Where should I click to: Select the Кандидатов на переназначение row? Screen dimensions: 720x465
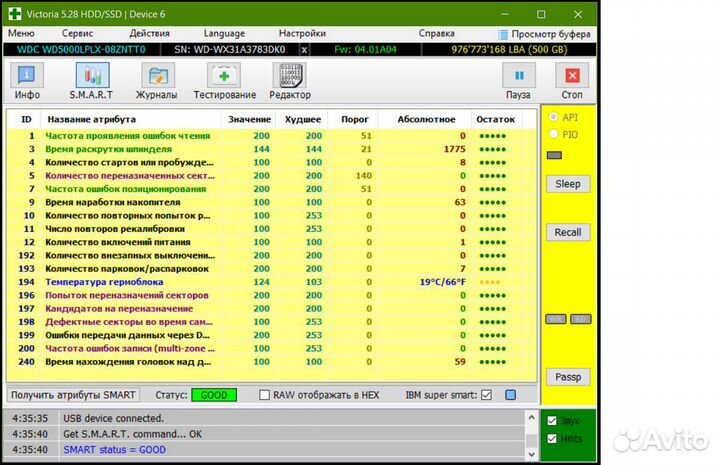point(271,309)
